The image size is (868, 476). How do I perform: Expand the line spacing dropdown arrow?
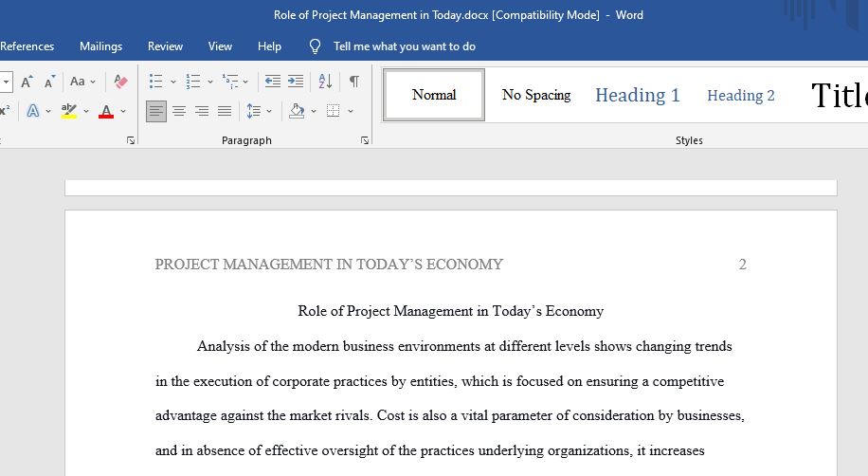[x=269, y=111]
